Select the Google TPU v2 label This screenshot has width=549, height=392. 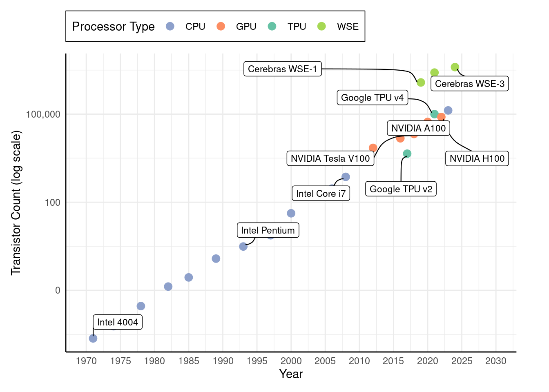click(401, 189)
